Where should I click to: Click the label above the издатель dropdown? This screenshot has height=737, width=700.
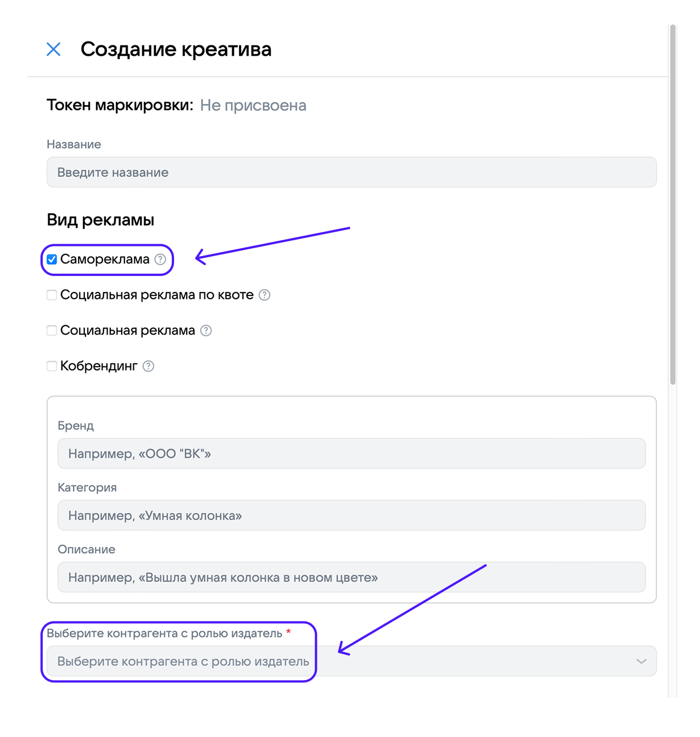(x=164, y=633)
